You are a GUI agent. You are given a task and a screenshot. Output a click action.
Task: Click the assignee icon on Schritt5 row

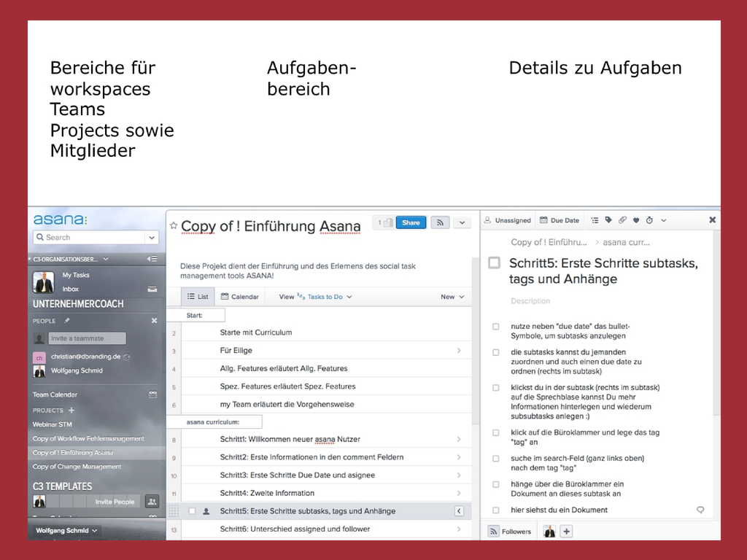coord(206,511)
